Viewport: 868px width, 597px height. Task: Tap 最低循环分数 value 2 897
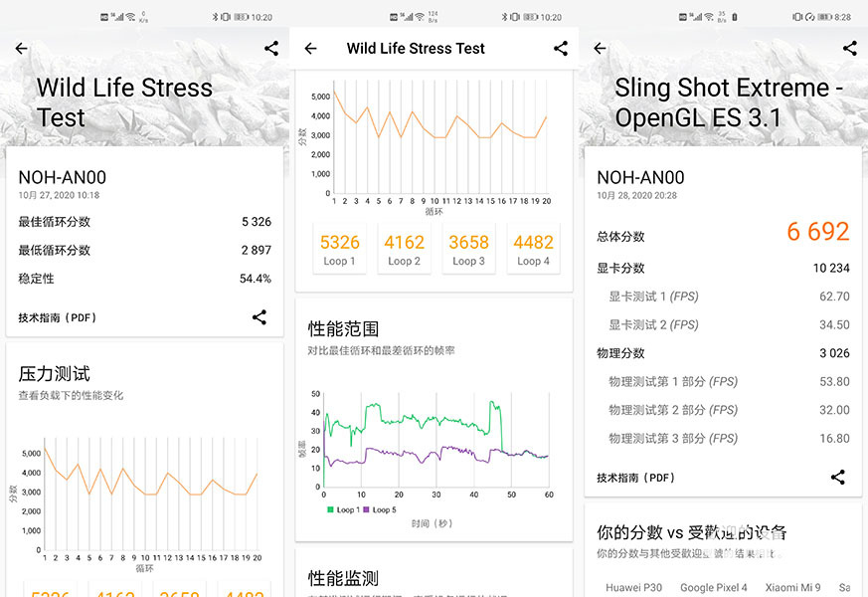click(257, 251)
